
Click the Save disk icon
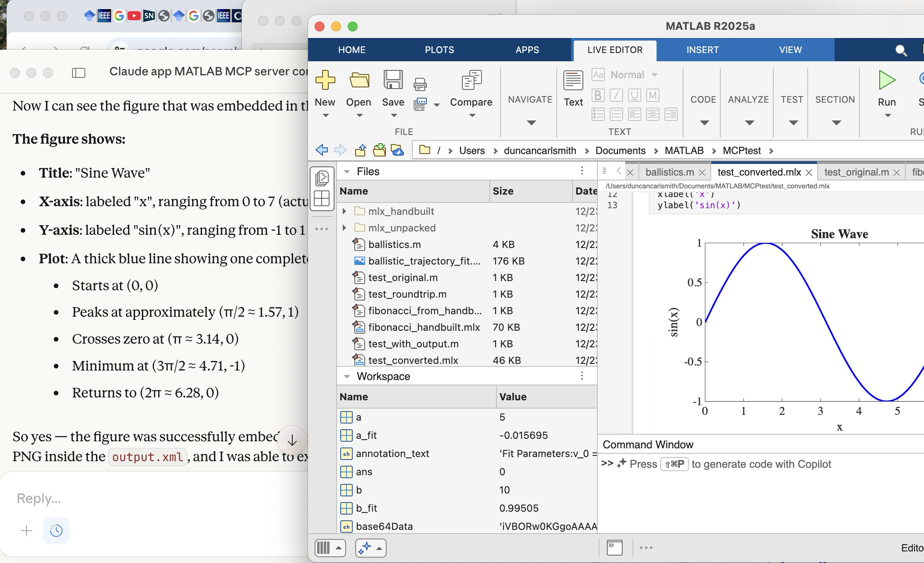(393, 80)
